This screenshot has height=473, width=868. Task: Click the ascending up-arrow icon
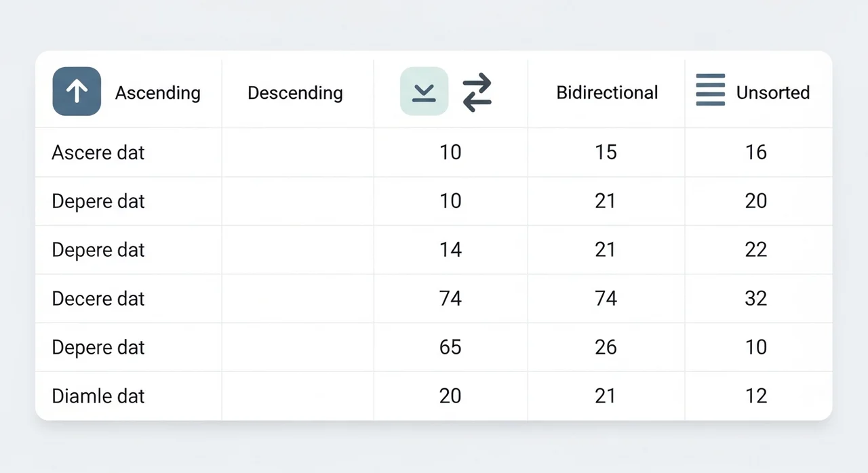point(77,91)
